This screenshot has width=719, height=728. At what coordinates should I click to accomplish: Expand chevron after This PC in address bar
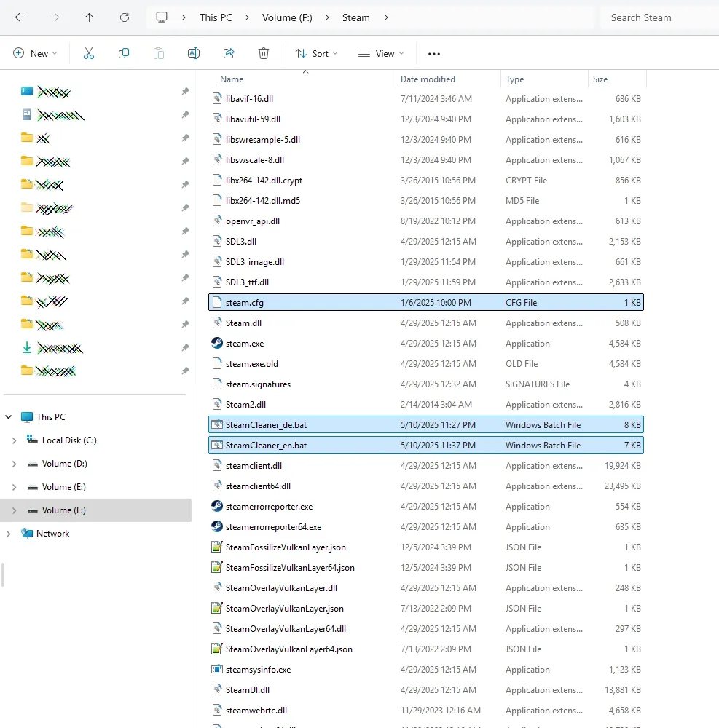(247, 17)
